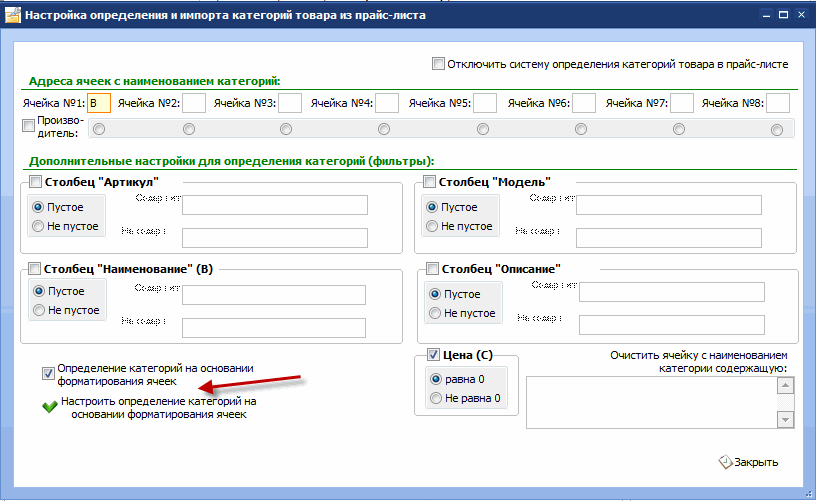
Task: Focus the upper text field in Наименование group
Action: [274, 295]
